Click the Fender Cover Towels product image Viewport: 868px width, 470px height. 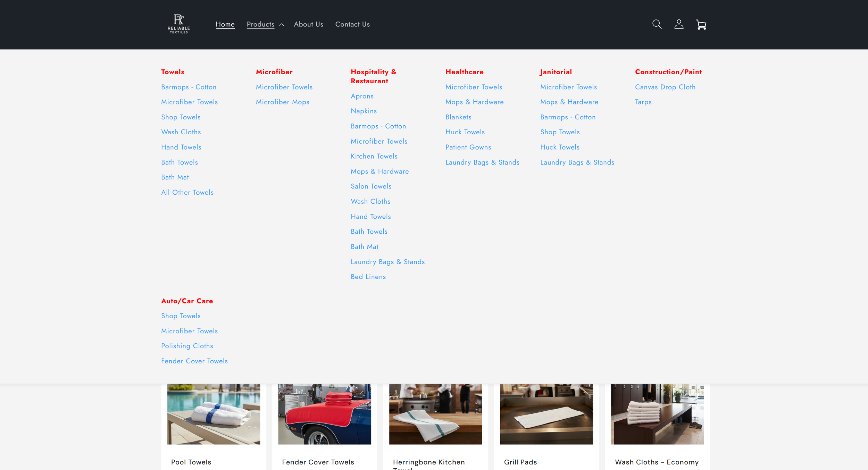[324, 414]
